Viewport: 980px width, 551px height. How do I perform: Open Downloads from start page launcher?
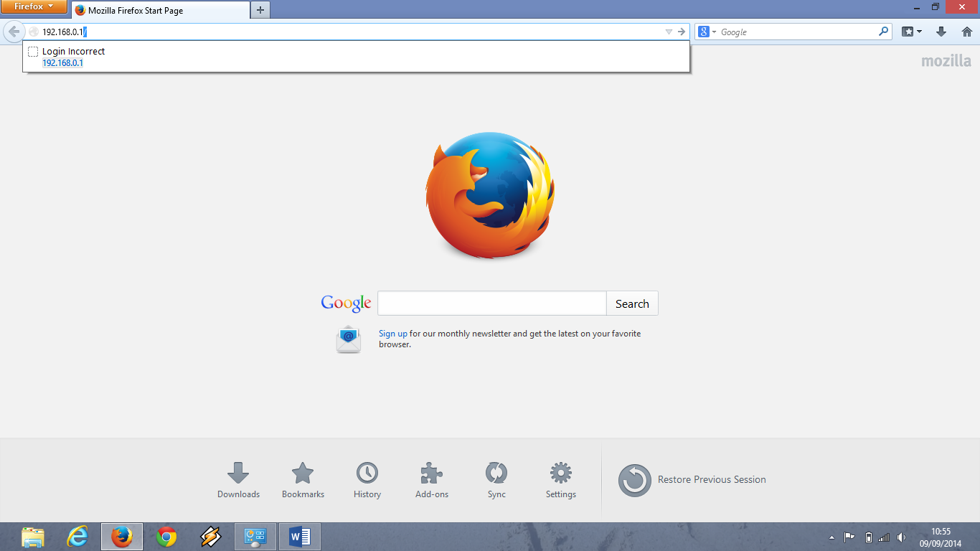pos(238,481)
